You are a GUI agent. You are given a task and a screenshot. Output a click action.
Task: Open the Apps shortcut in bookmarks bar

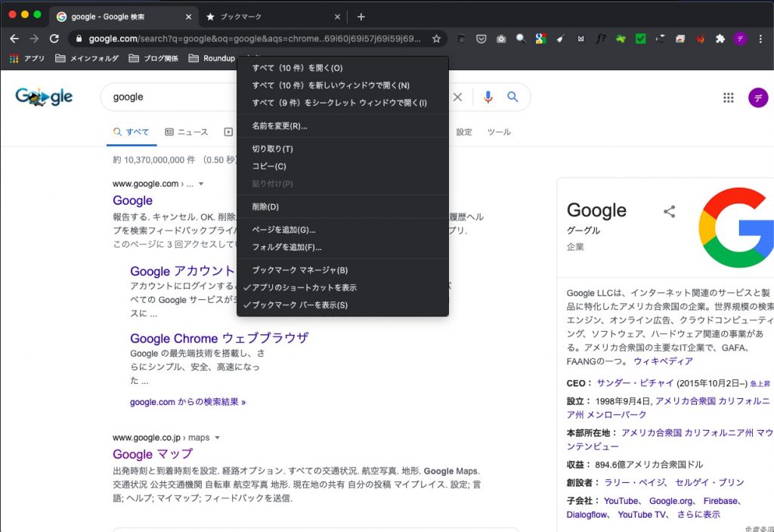coord(28,58)
